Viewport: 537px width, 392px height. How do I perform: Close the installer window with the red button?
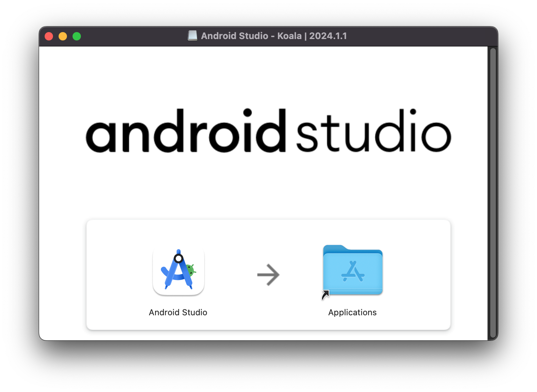pyautogui.click(x=49, y=36)
